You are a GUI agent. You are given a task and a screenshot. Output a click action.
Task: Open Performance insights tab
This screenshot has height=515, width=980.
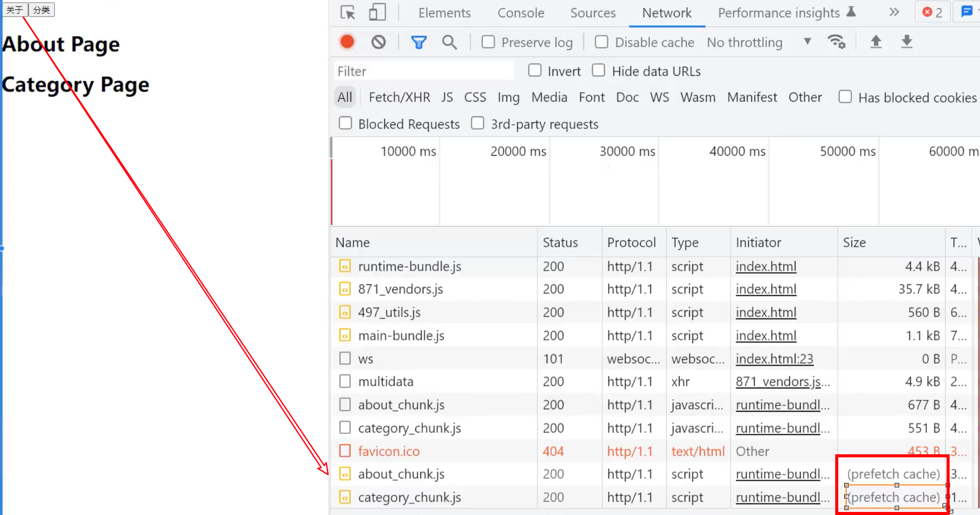tap(779, 13)
